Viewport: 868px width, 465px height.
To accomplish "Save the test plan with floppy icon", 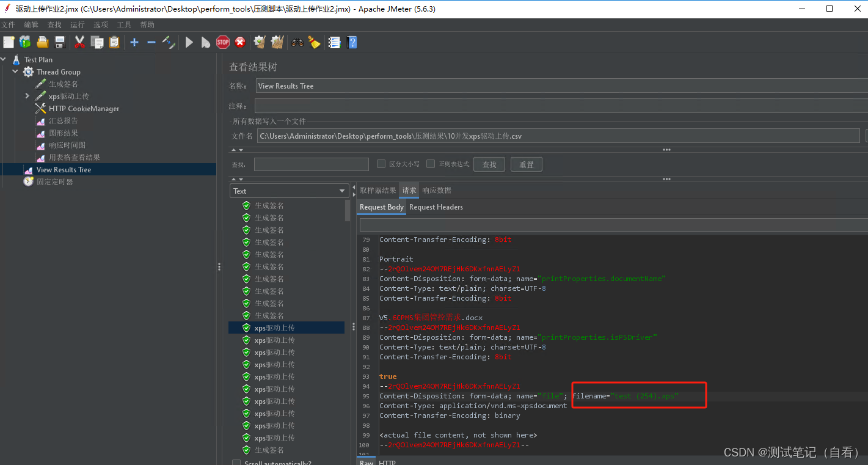I will [60, 42].
